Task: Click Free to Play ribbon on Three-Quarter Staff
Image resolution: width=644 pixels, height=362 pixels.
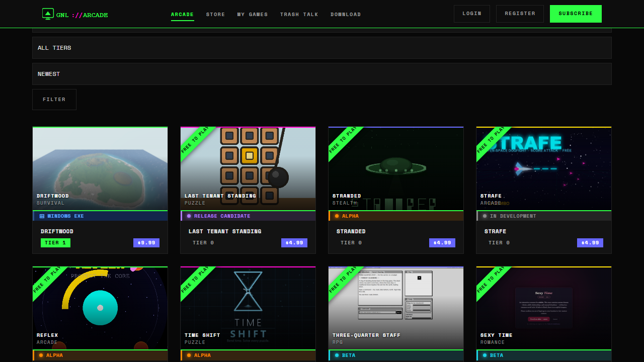Action: (344, 282)
